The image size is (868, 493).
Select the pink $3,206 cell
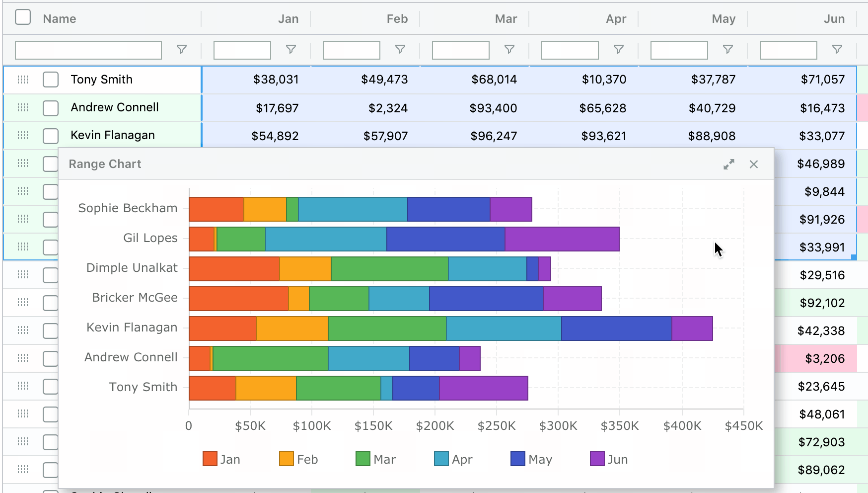(x=816, y=358)
